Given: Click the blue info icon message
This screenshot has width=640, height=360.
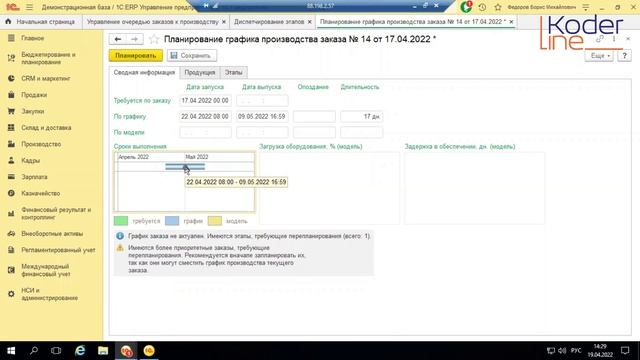Looking at the screenshot, I should pyautogui.click(x=120, y=236).
